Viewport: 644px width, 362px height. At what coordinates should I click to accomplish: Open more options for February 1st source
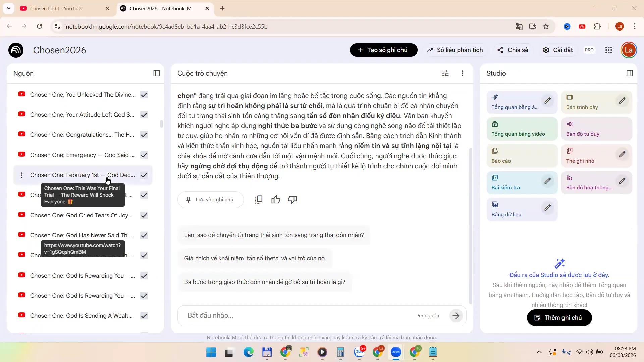point(22,175)
